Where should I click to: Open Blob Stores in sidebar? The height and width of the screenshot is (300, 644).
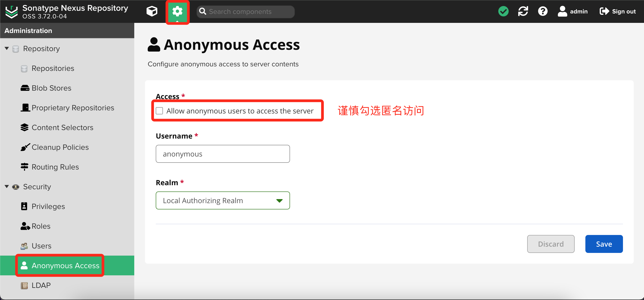coord(51,88)
